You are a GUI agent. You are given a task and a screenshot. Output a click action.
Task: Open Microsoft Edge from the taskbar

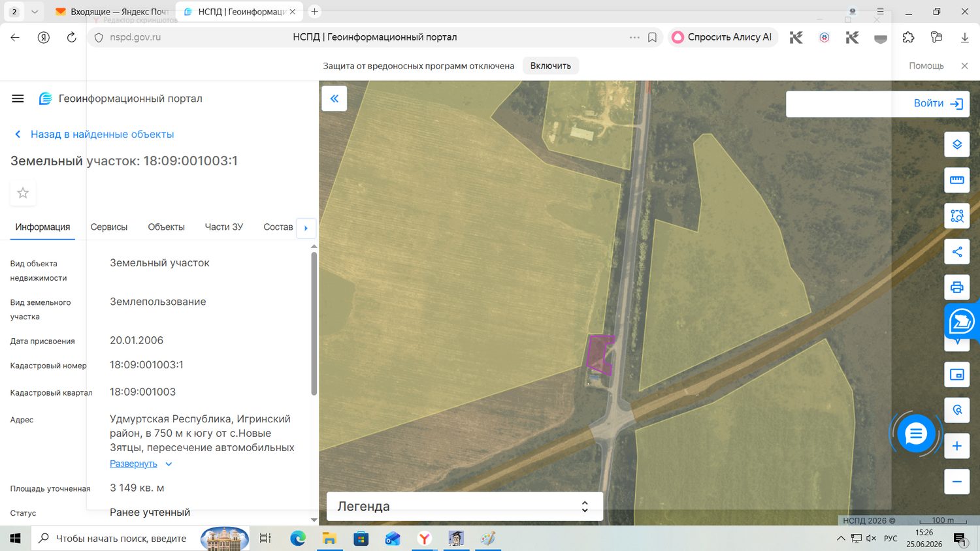click(x=298, y=539)
